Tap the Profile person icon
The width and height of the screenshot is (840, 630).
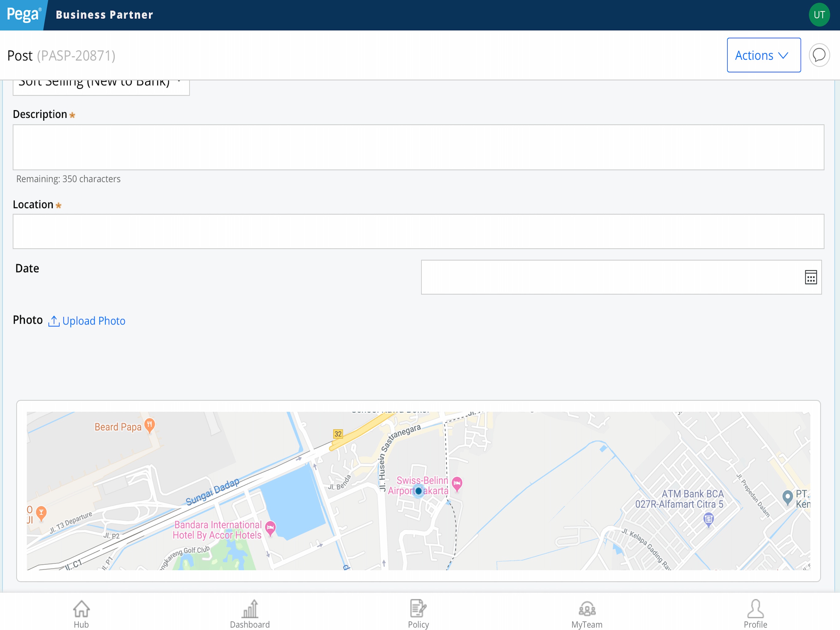[755, 609]
